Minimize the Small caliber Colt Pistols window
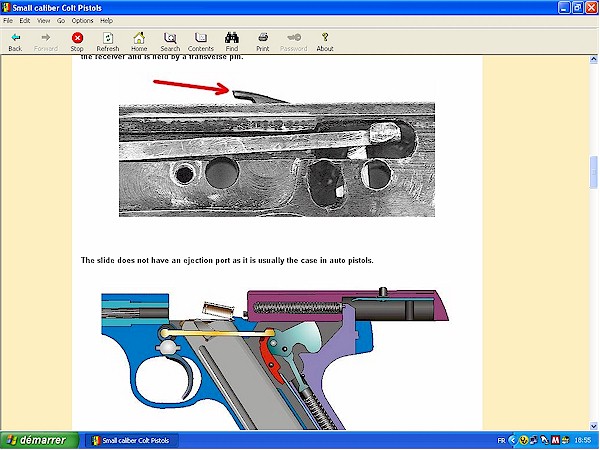 [564, 8]
